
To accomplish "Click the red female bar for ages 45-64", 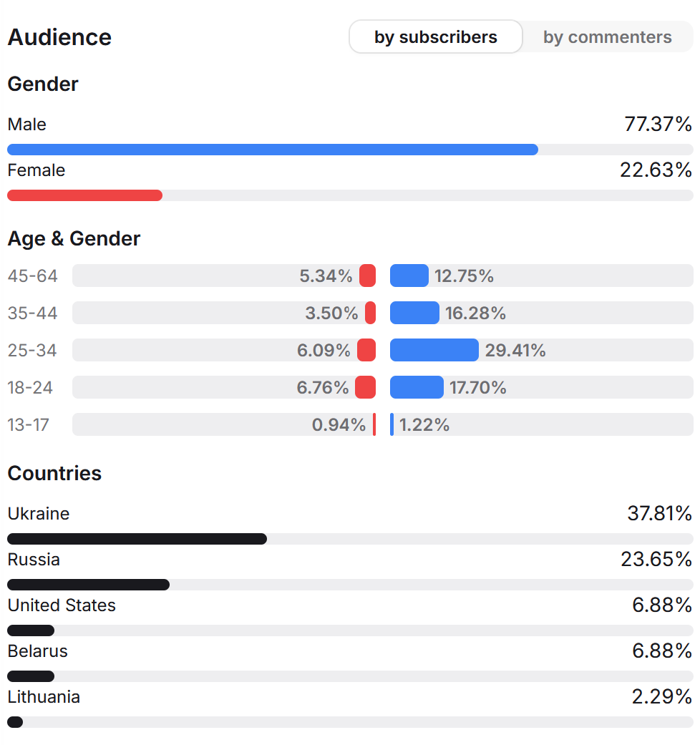I will click(x=367, y=276).
